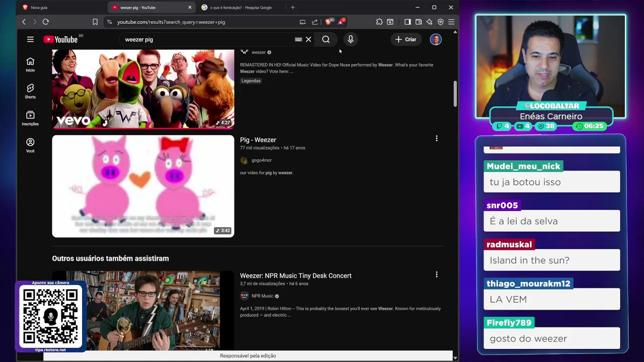644x362 pixels.
Task: Open the extensions puzzle icon
Action: point(379,22)
